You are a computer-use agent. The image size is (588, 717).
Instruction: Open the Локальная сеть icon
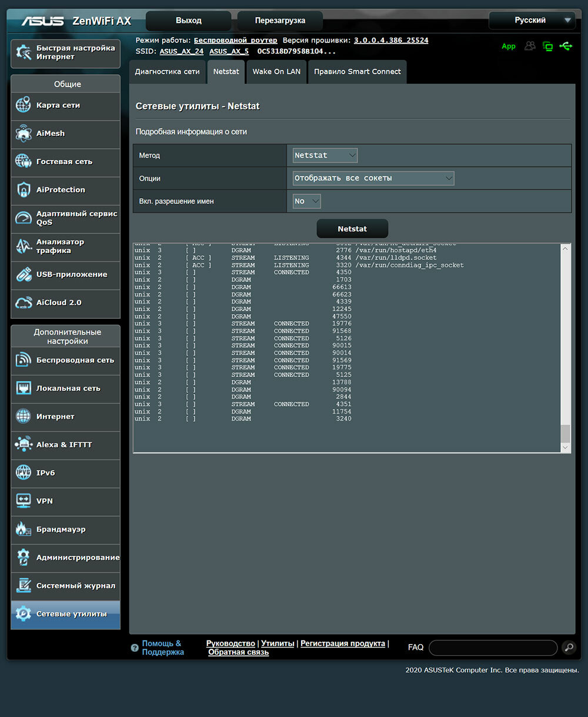24,388
